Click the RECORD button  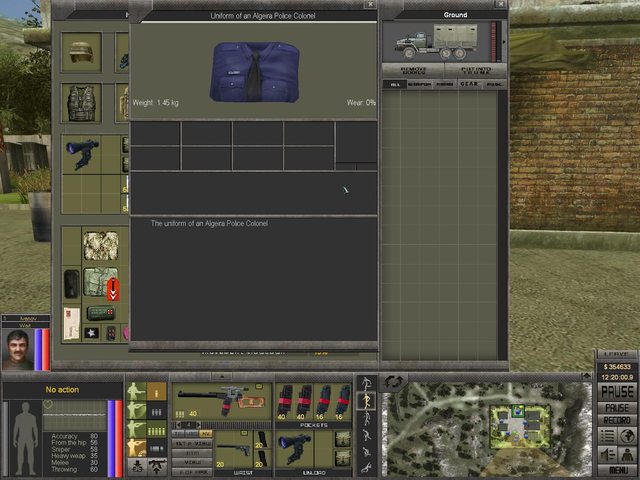pyautogui.click(x=617, y=420)
